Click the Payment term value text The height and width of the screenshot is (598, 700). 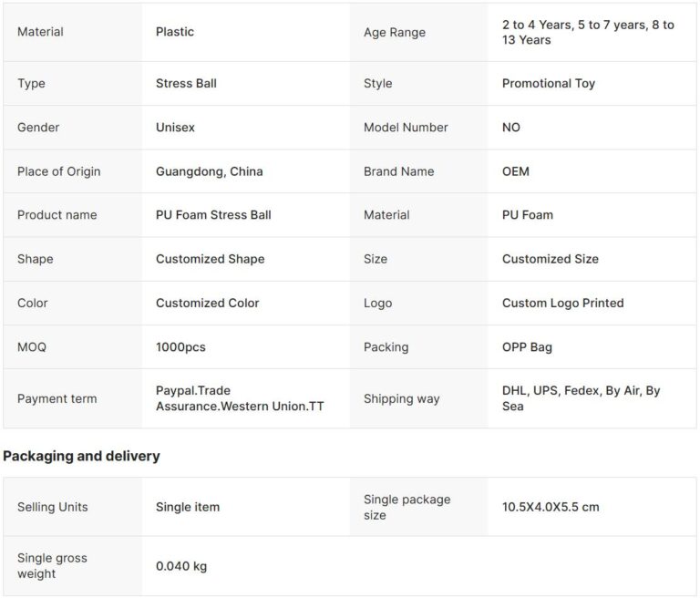click(x=240, y=398)
